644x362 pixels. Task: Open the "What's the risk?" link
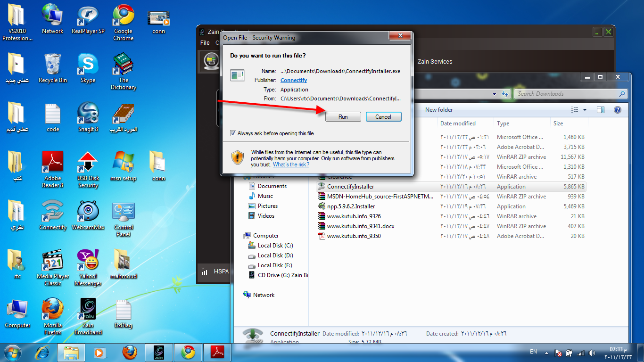tap(291, 165)
